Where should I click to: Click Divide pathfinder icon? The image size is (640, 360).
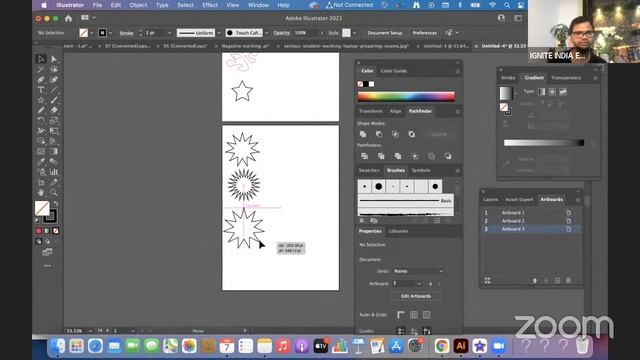pyautogui.click(x=364, y=156)
